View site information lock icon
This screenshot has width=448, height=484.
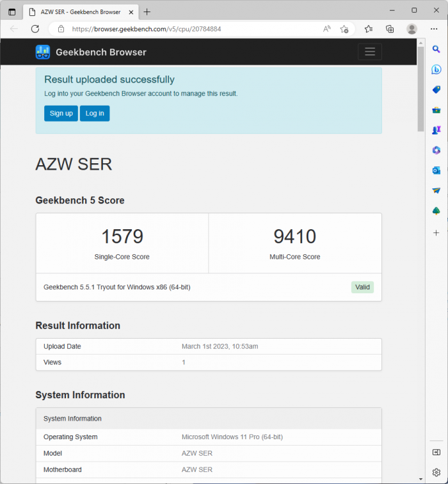pos(61,29)
